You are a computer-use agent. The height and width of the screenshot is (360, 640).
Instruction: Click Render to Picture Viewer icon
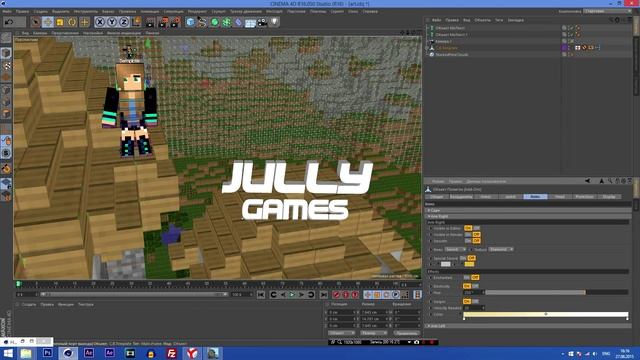pos(163,22)
